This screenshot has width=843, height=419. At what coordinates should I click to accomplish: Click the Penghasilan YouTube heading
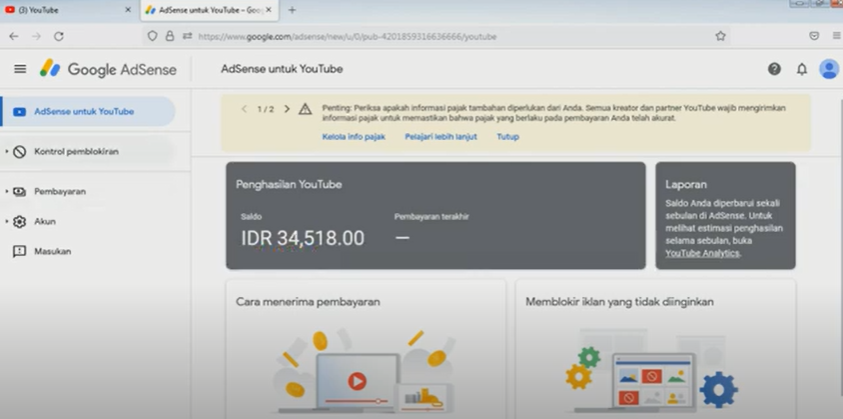pos(289,184)
